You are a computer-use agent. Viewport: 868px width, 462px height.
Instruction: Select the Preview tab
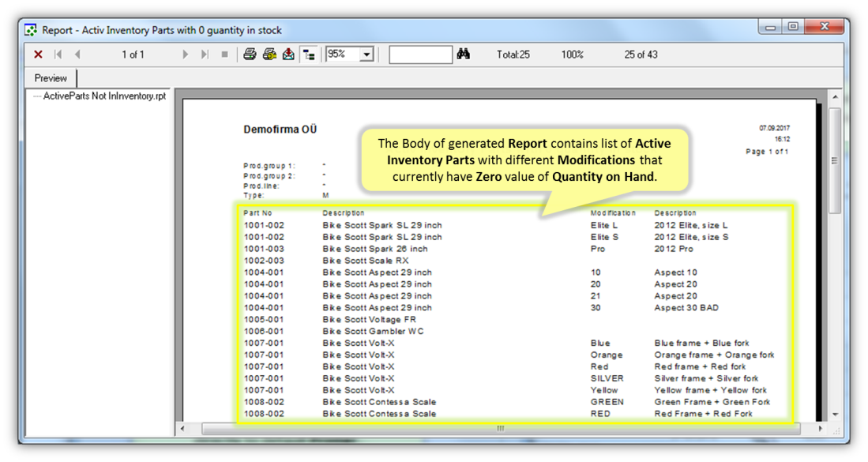(51, 78)
